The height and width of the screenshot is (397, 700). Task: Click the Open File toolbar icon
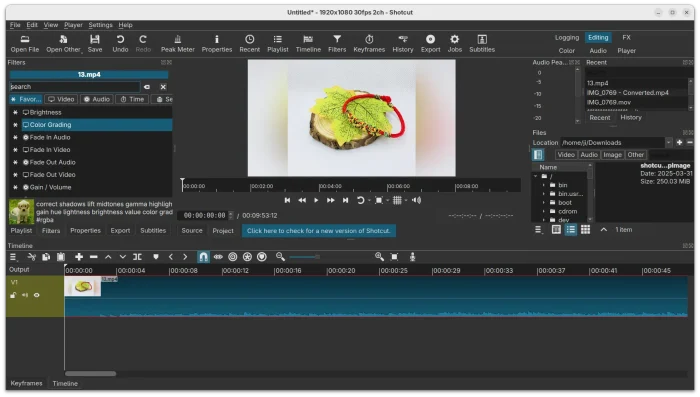pos(25,44)
